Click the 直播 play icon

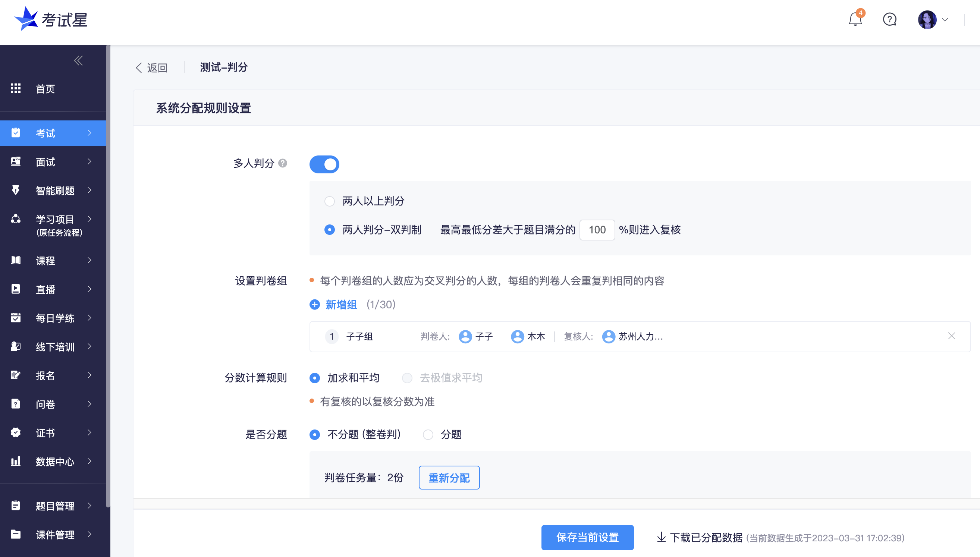coord(16,289)
